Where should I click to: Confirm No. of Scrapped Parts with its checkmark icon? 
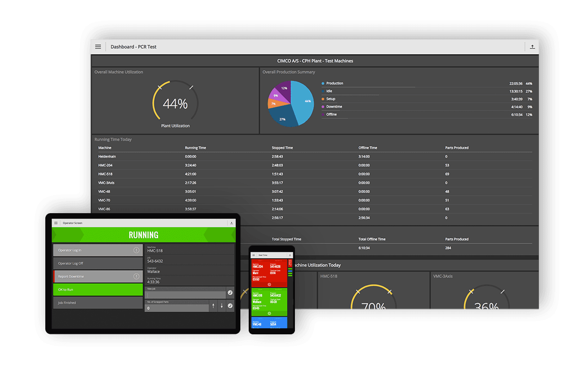pos(230,306)
